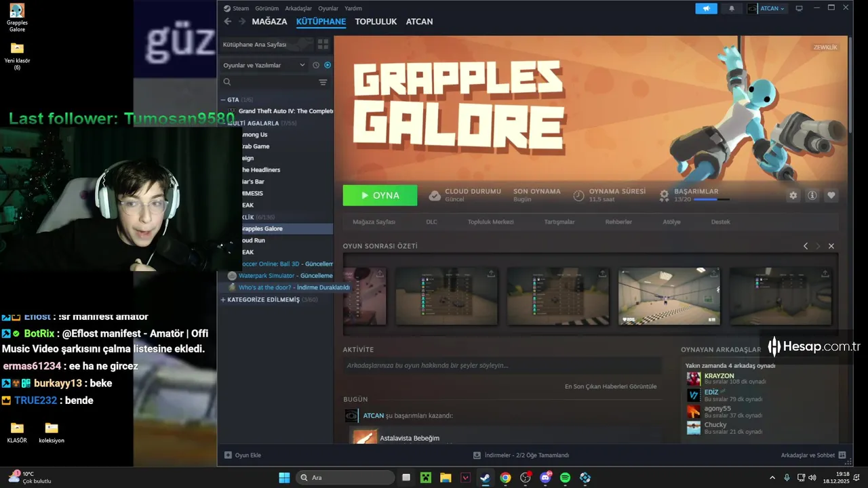Click the BAŞARIMLAR achievements progress bar

tap(711, 200)
